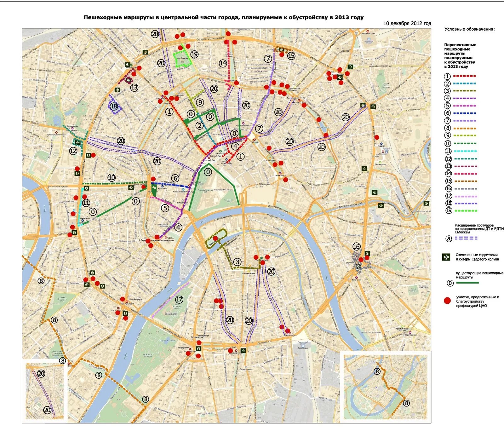Image resolution: width=504 pixels, height=437 pixels.
Task: Click the red dashed swatch for legend route 1
Action: click(465, 76)
